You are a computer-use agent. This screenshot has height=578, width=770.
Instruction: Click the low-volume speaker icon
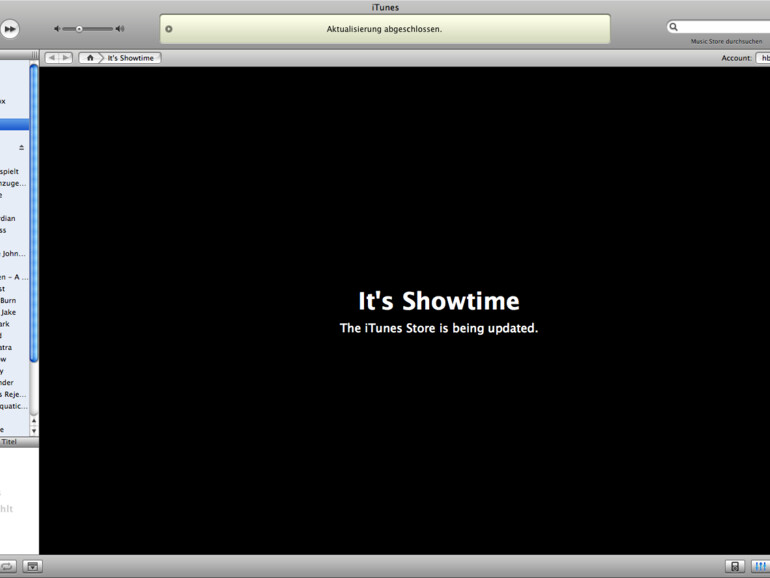[x=57, y=29]
